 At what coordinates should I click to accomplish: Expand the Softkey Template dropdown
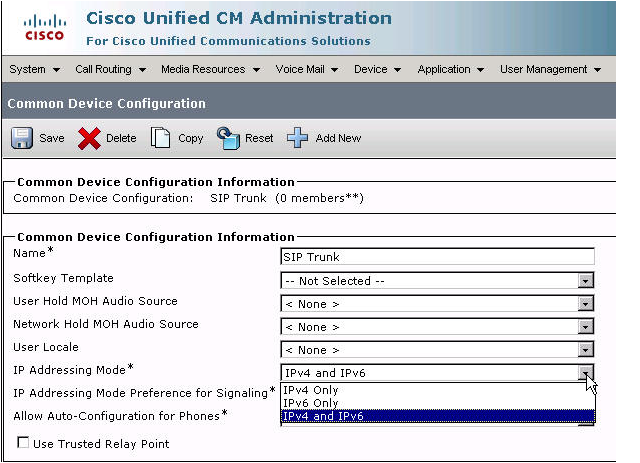click(x=585, y=281)
